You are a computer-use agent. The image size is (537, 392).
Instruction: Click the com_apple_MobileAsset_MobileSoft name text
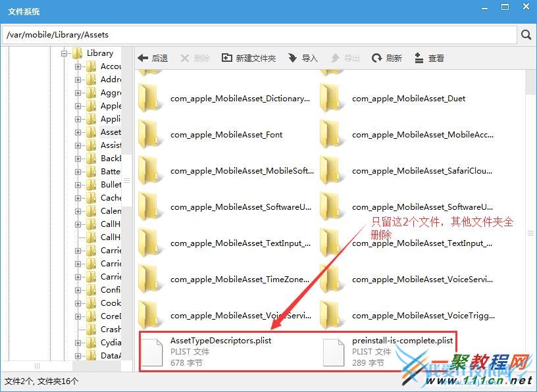[x=242, y=171]
